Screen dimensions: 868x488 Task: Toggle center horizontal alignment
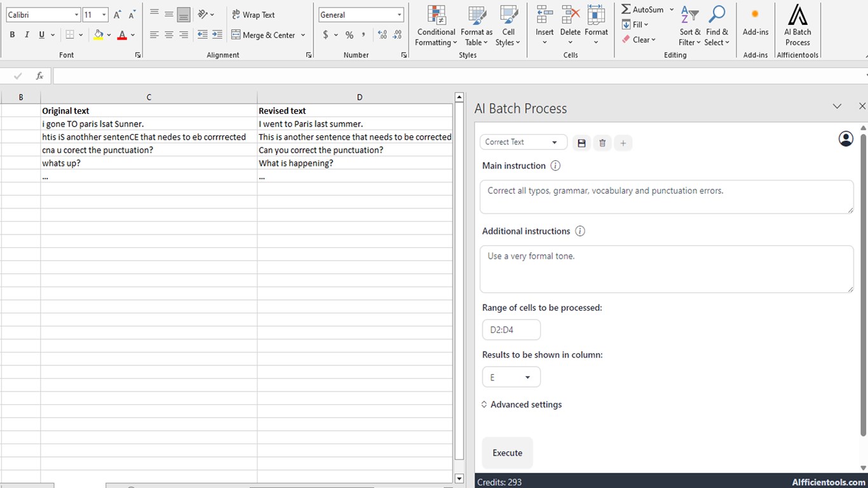[x=169, y=35]
